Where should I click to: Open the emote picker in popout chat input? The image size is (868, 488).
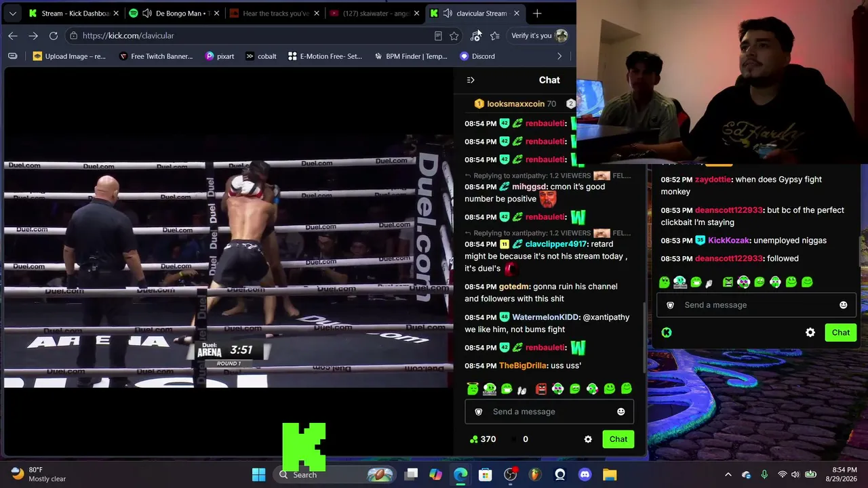843,305
